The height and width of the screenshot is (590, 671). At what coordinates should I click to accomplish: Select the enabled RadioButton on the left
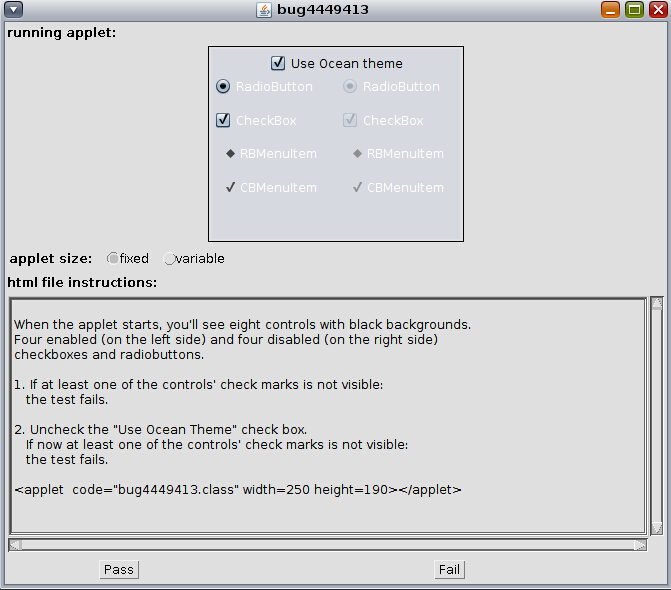click(x=223, y=87)
